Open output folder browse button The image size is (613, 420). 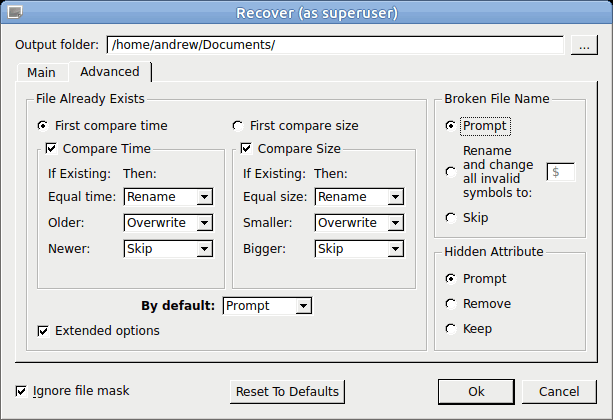[x=584, y=45]
